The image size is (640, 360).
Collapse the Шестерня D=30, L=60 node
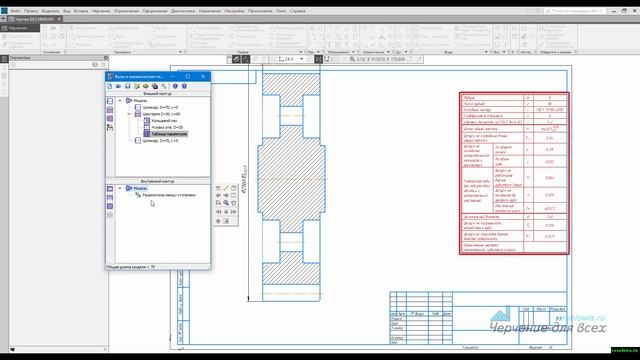pyautogui.click(x=129, y=114)
